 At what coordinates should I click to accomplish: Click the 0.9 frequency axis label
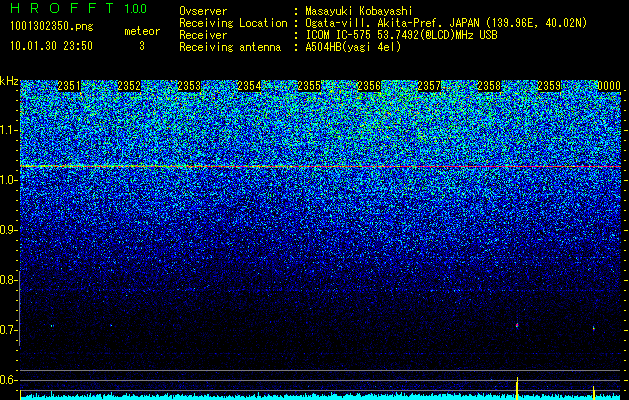point(8,230)
